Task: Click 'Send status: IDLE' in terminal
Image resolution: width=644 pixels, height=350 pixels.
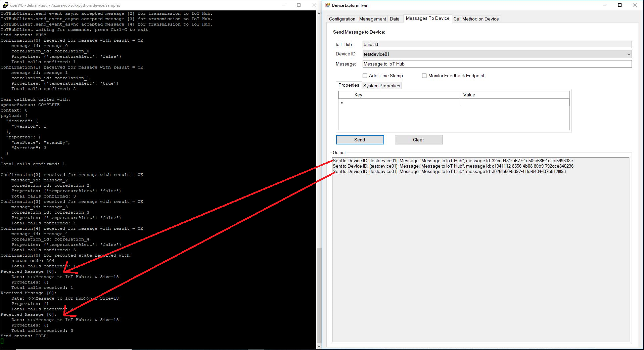Action: point(23,336)
